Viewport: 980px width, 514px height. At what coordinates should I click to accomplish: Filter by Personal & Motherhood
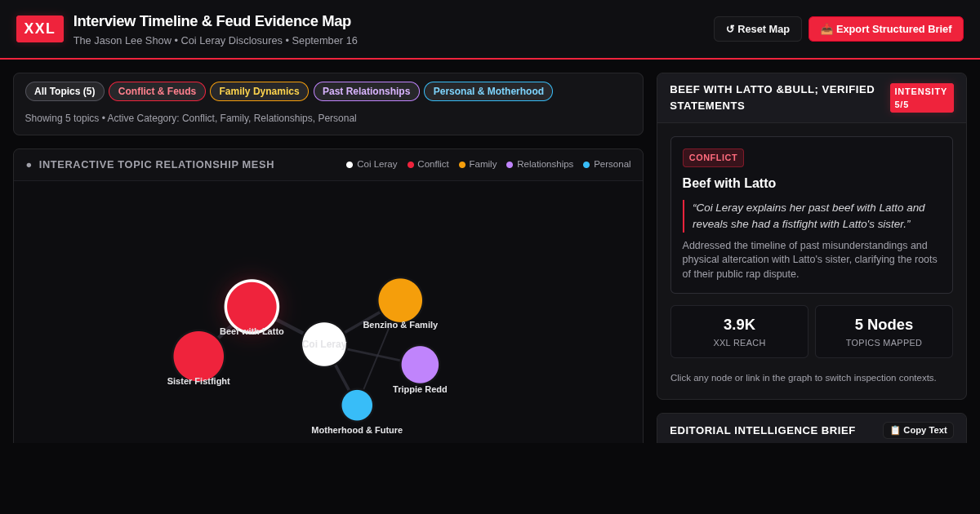point(488,91)
